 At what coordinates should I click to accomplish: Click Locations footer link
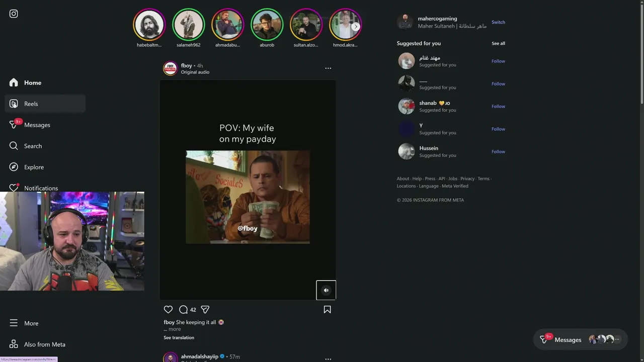tap(406, 186)
